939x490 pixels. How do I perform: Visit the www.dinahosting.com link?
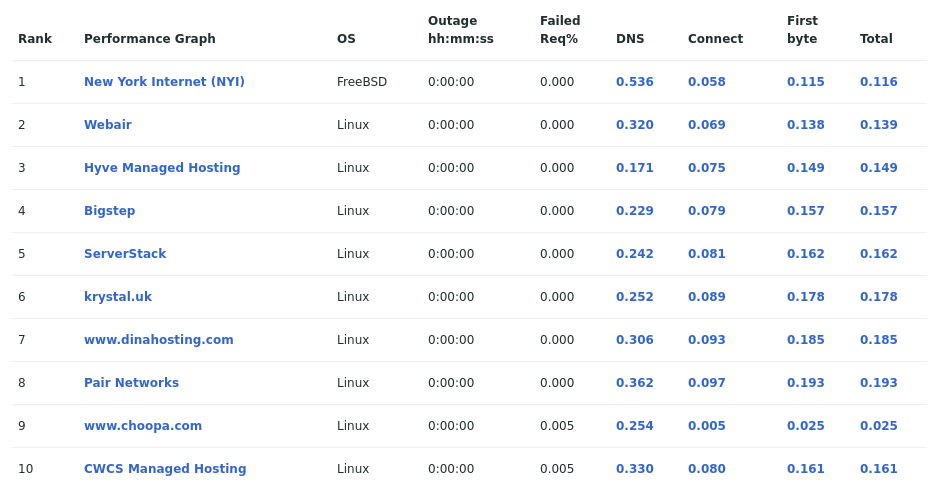159,340
